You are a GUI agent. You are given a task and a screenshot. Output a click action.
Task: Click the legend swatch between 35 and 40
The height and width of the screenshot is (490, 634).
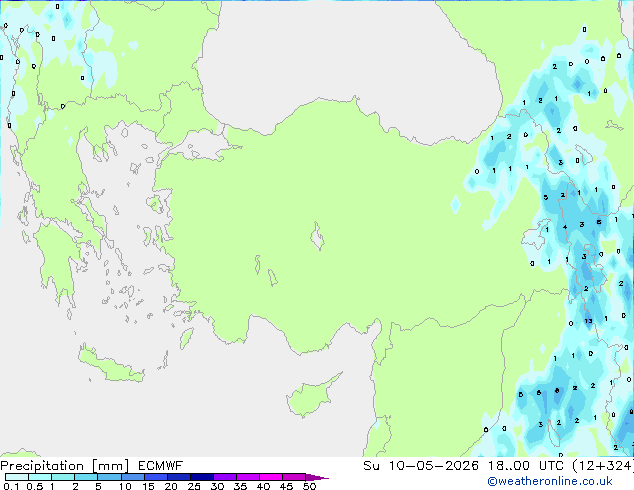click(x=247, y=477)
